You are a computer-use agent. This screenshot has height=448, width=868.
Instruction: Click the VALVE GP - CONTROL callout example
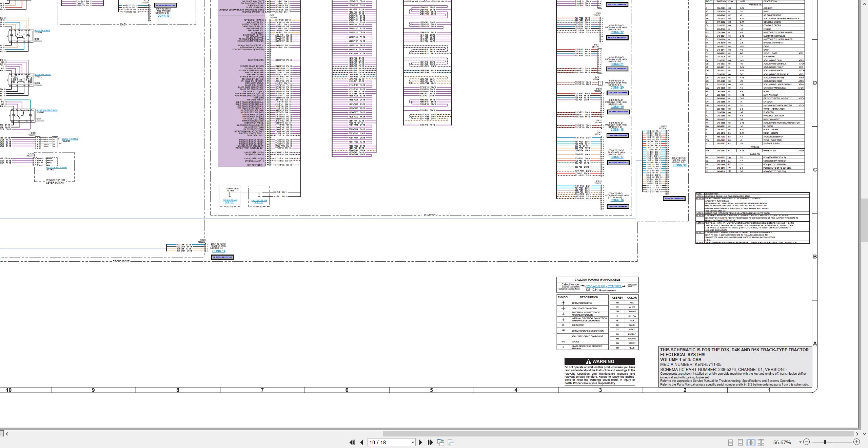604,286
